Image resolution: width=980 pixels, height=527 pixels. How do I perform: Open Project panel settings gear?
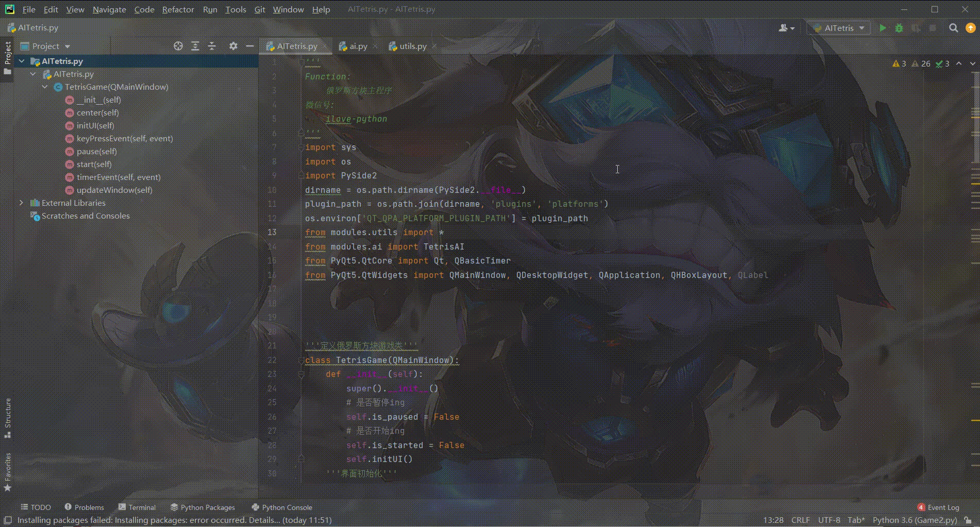pyautogui.click(x=233, y=46)
